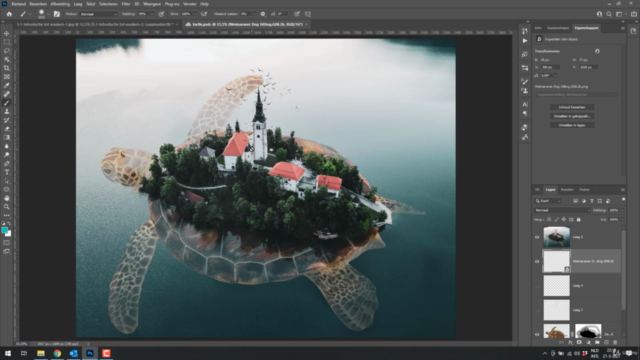Click the background color swatch
This screenshot has width=640, height=360.
9,234
